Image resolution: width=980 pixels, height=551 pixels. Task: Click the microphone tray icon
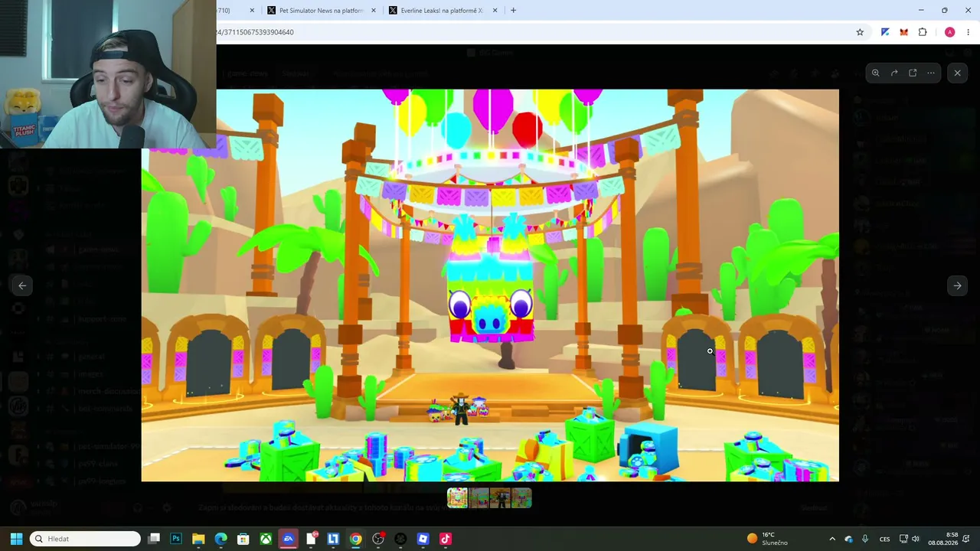point(865,539)
